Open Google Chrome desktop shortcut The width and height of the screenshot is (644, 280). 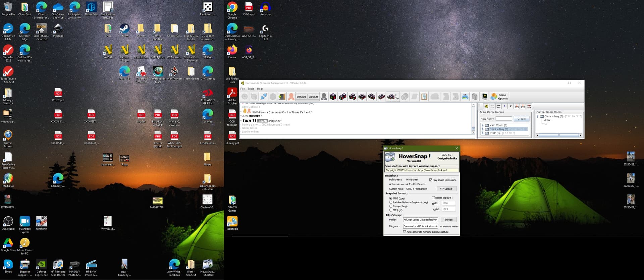(x=232, y=11)
